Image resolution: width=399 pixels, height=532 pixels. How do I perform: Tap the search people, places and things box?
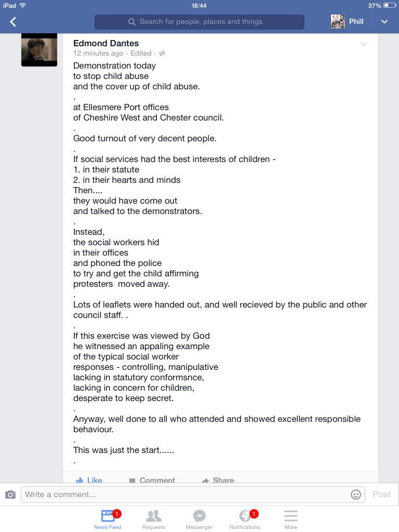click(x=199, y=22)
